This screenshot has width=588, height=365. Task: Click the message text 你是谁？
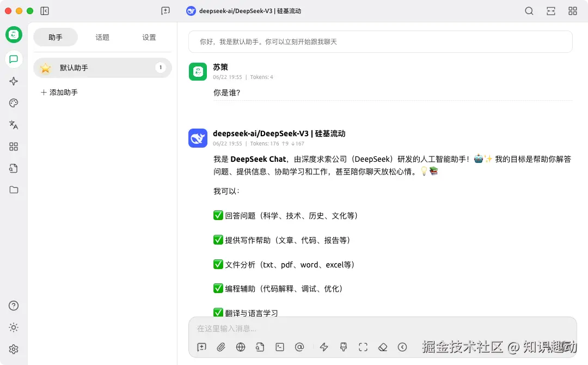coord(227,93)
